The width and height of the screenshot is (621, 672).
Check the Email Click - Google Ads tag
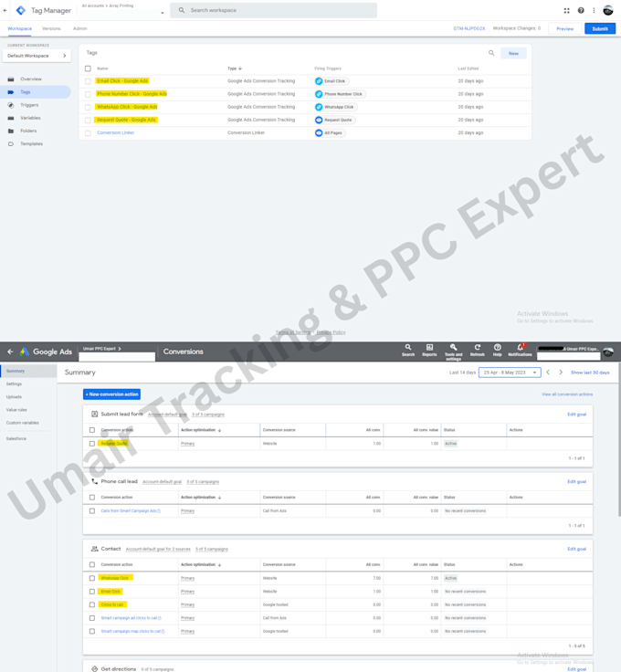point(88,81)
